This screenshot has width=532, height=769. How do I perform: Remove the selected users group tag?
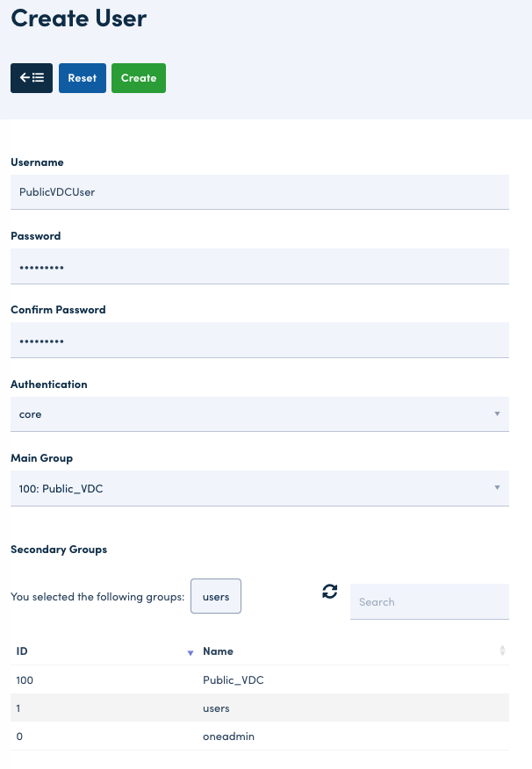216,597
